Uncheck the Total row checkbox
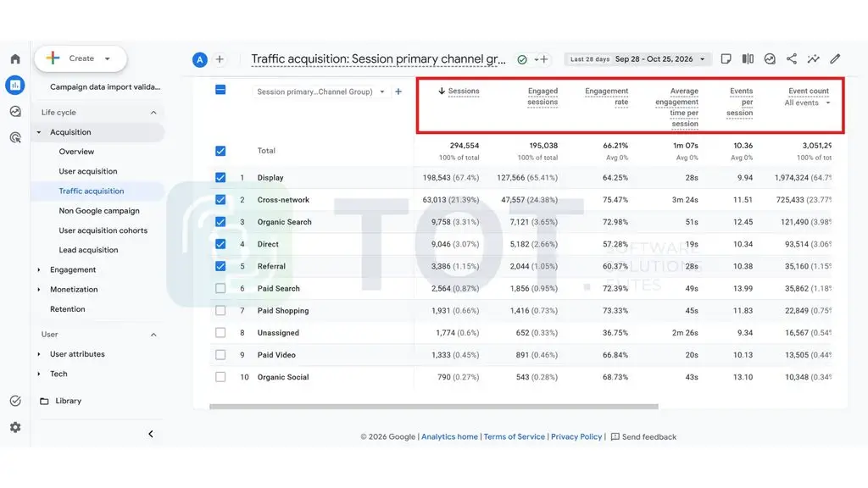The width and height of the screenshot is (868, 488). click(220, 151)
